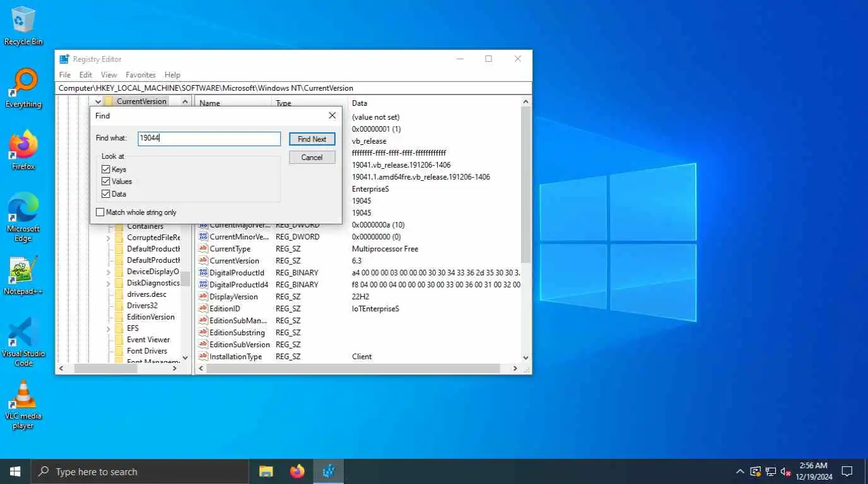Screen dimensions: 868x484
Task: Select the EditionSubstring value name
Action: 237,333
